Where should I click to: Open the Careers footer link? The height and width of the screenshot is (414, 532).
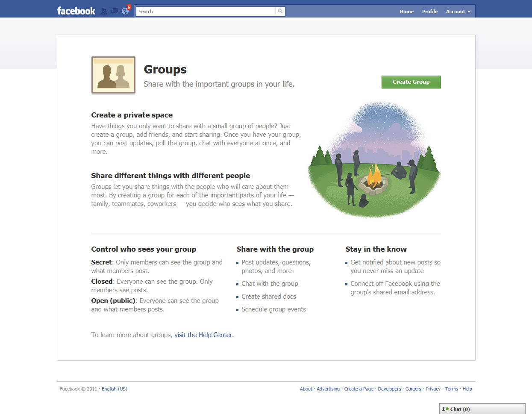[x=413, y=389]
